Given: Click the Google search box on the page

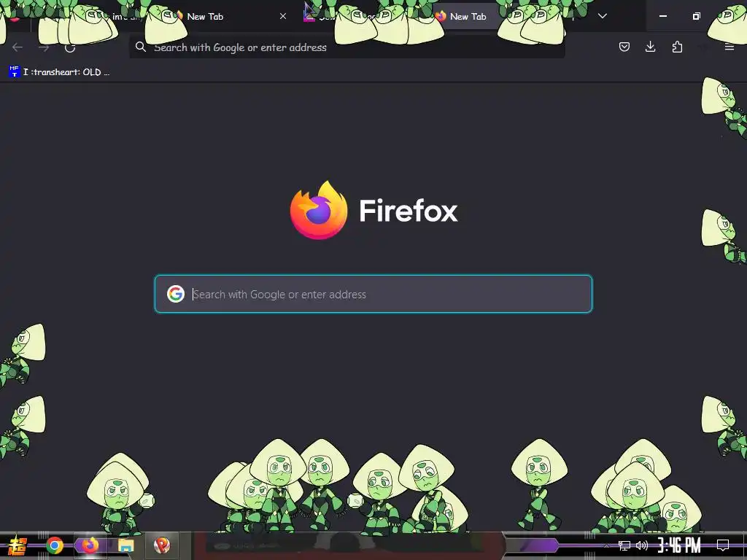Looking at the screenshot, I should [373, 294].
